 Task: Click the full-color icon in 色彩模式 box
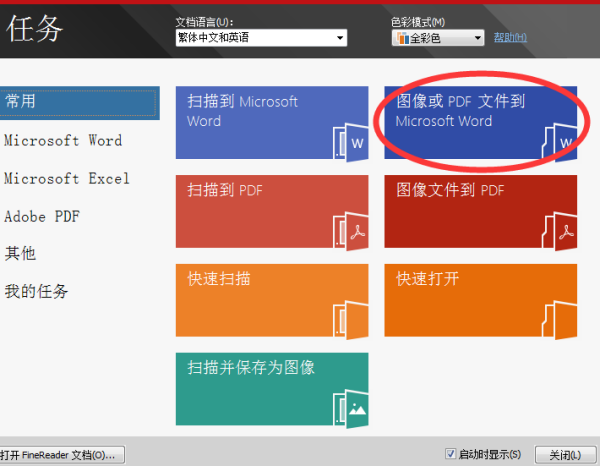pyautogui.click(x=403, y=38)
